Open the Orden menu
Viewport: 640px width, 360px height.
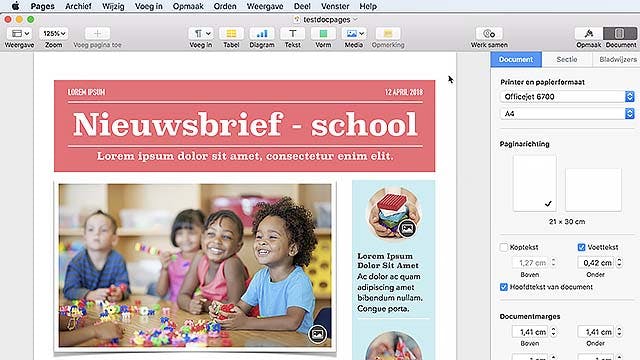tap(225, 6)
